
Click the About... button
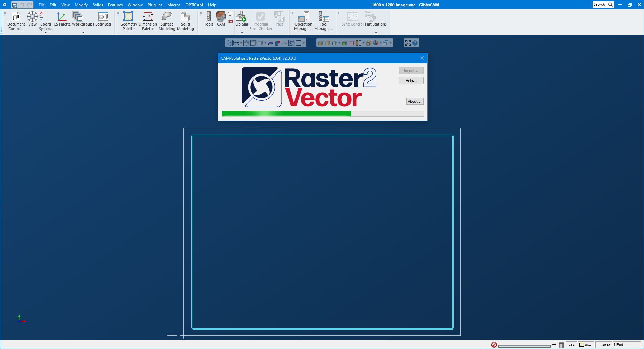[x=415, y=101]
